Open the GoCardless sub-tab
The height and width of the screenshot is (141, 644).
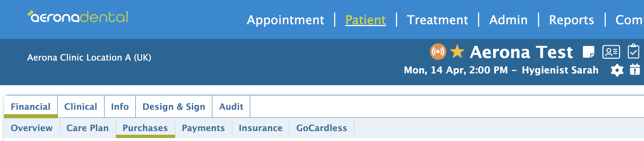click(322, 128)
